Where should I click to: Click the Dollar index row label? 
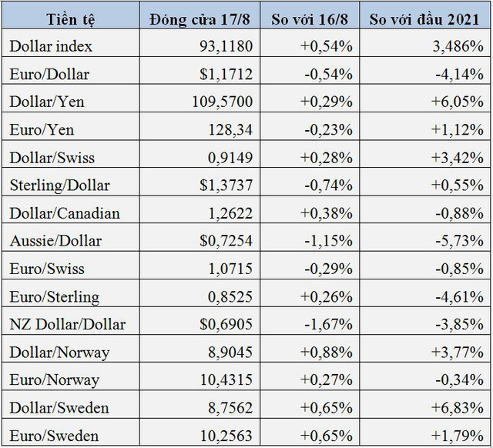pyautogui.click(x=70, y=43)
